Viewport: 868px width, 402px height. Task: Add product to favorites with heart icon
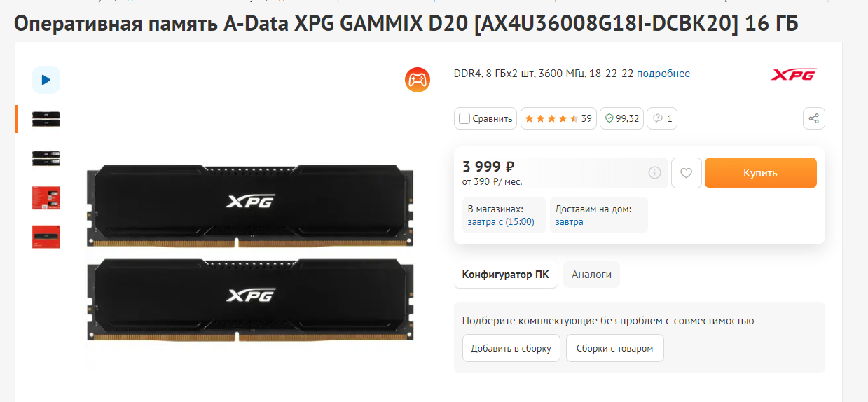click(687, 173)
